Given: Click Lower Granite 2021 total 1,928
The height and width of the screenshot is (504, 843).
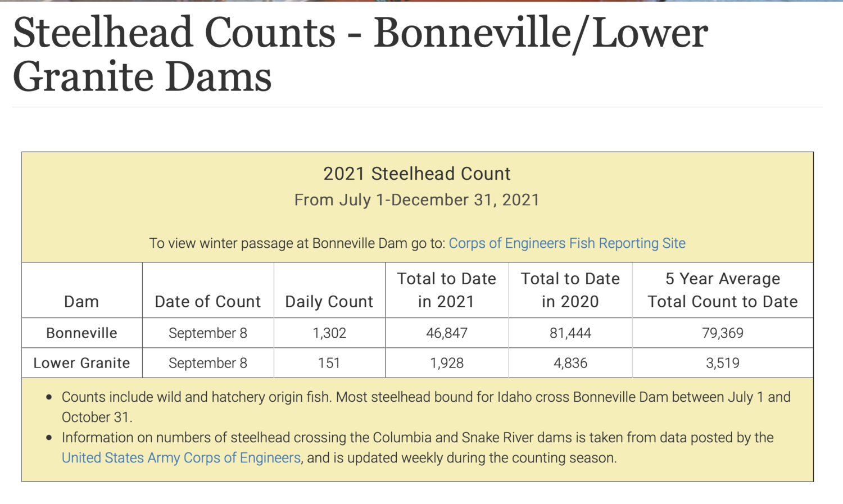Looking at the screenshot, I should pos(447,363).
